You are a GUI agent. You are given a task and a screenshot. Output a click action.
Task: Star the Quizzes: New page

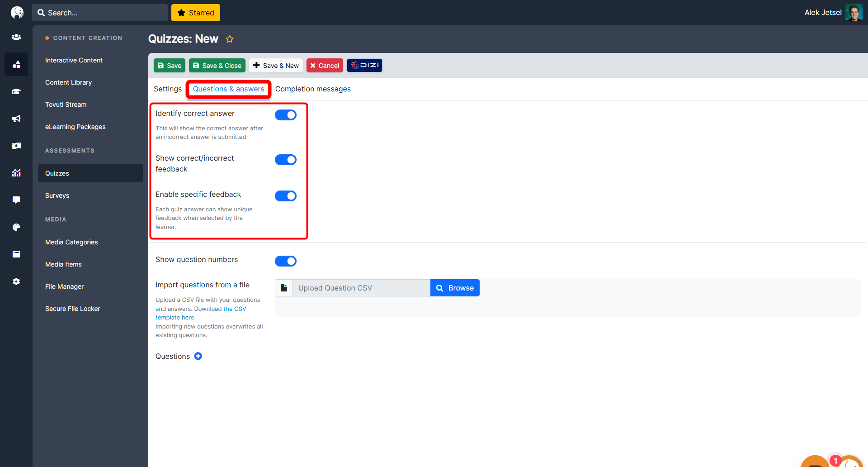[230, 39]
